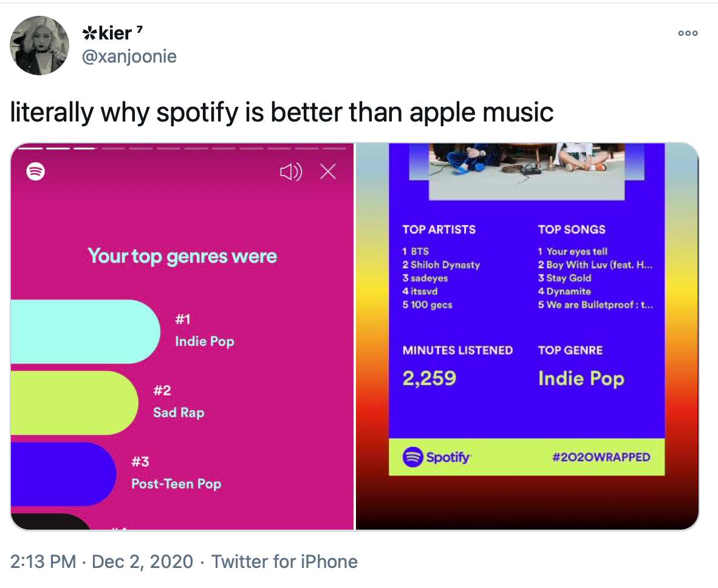This screenshot has width=718, height=588.
Task: Click the white Spotify logo on pink story
Action: [36, 172]
